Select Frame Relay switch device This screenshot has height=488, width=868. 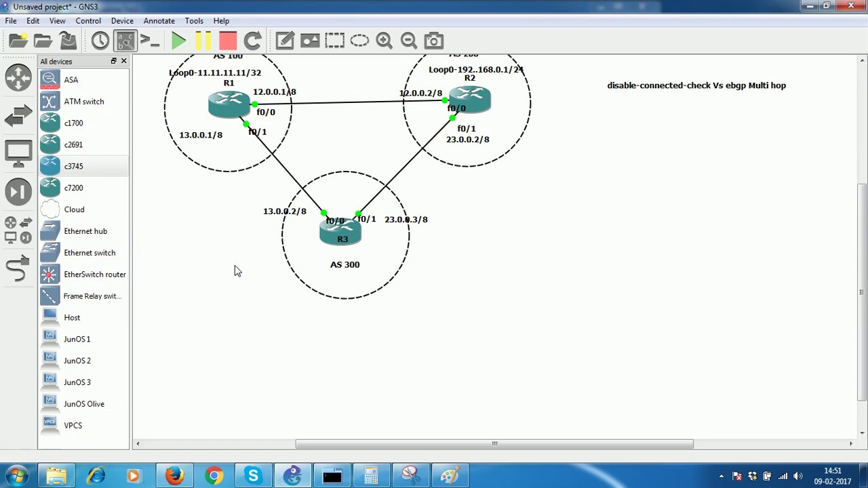(x=83, y=296)
